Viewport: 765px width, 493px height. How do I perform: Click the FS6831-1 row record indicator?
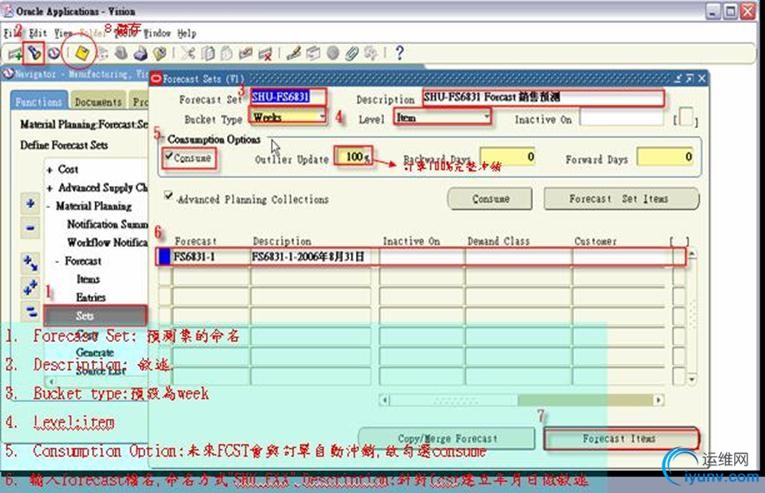pyautogui.click(x=164, y=257)
